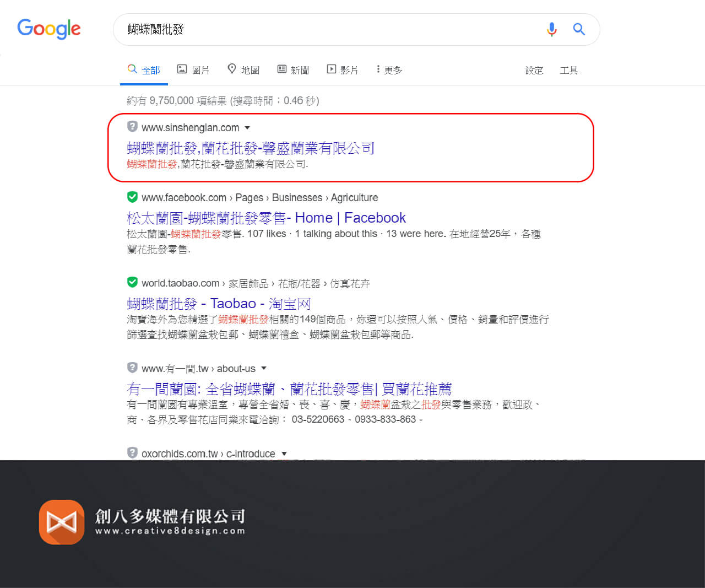Select the 全部 tab
The image size is (705, 588).
[144, 70]
